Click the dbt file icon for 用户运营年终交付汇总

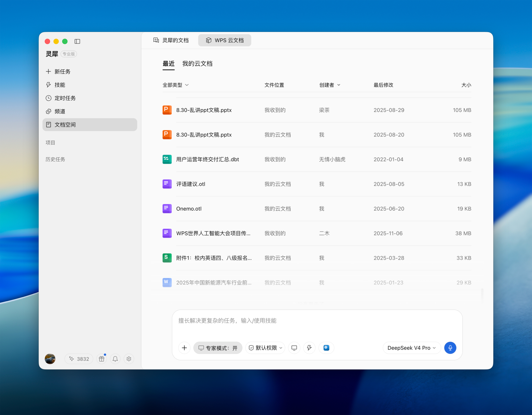click(167, 159)
